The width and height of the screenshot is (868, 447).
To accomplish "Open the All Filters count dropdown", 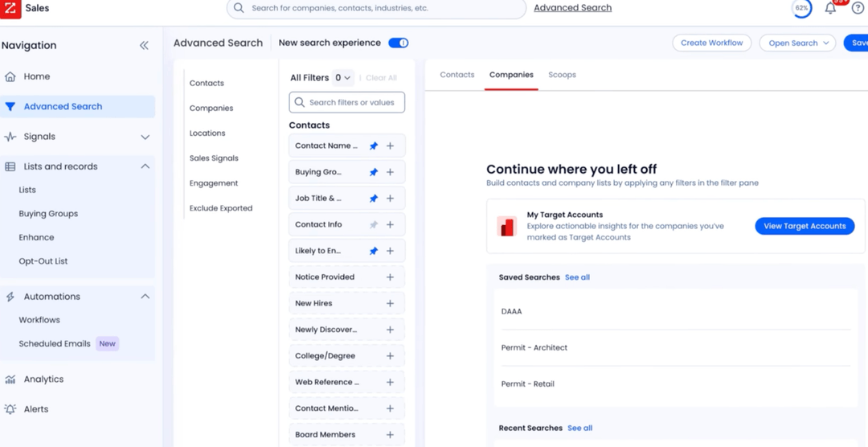I will click(342, 77).
